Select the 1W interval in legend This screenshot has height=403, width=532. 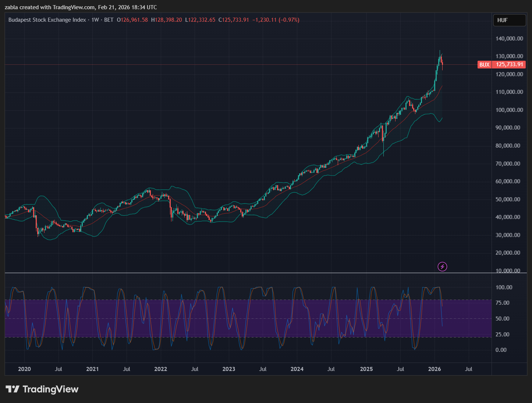(x=95, y=20)
